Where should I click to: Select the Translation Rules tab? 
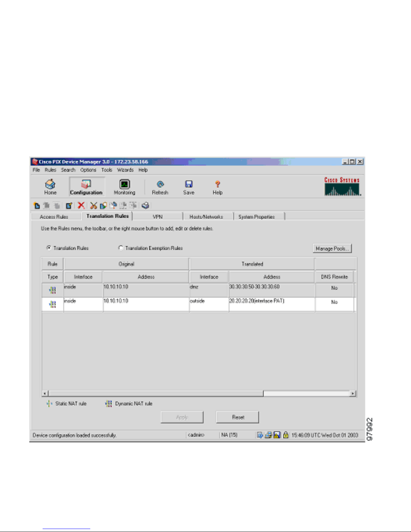click(107, 216)
